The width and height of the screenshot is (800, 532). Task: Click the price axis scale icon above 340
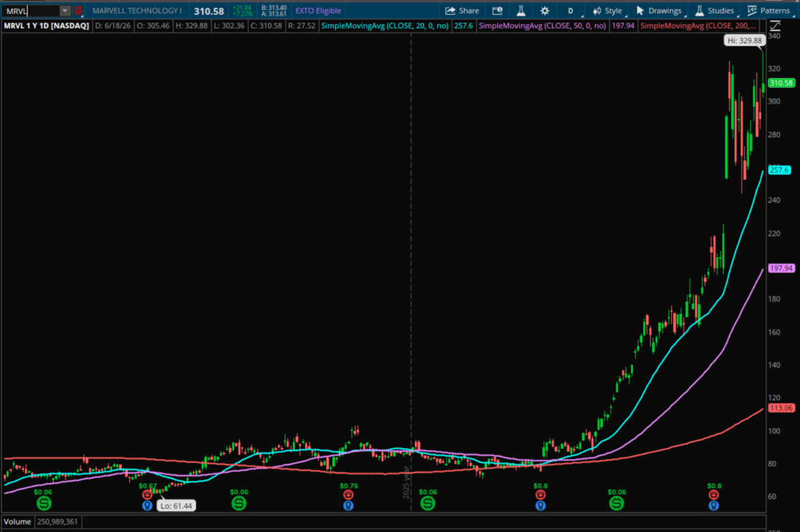[775, 25]
